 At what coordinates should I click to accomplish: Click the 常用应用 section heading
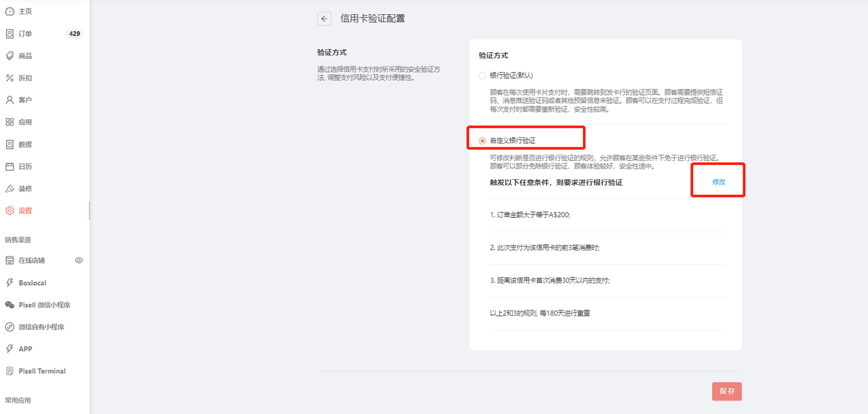click(18, 400)
